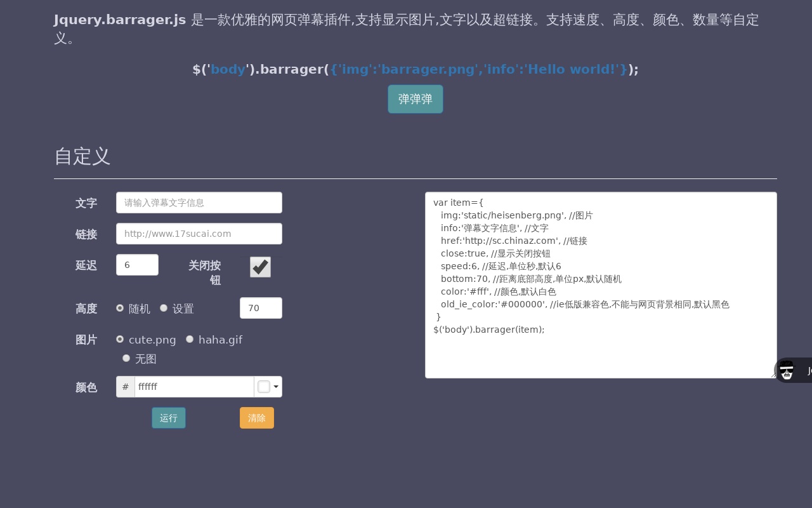Click the 弹弹弹 demo button
Image resolution: width=812 pixels, height=508 pixels.
(x=416, y=99)
